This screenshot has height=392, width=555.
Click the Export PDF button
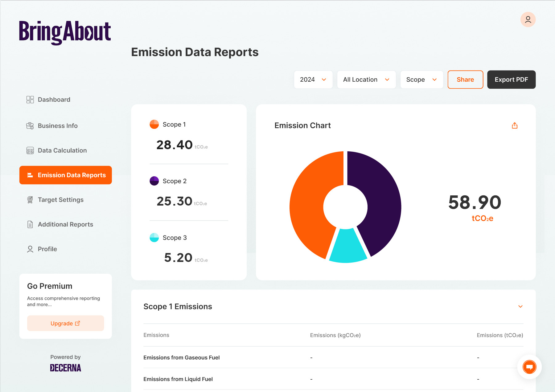coord(511,80)
